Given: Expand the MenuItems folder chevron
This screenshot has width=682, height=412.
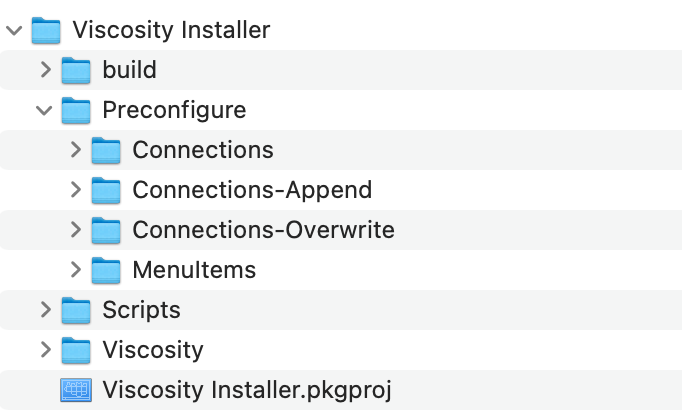Looking at the screenshot, I should 76,270.
